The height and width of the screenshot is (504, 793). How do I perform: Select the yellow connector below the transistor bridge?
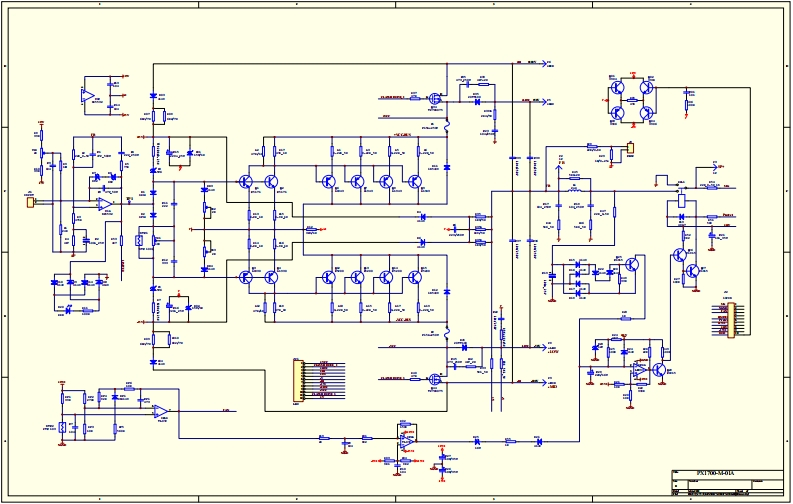[629, 150]
